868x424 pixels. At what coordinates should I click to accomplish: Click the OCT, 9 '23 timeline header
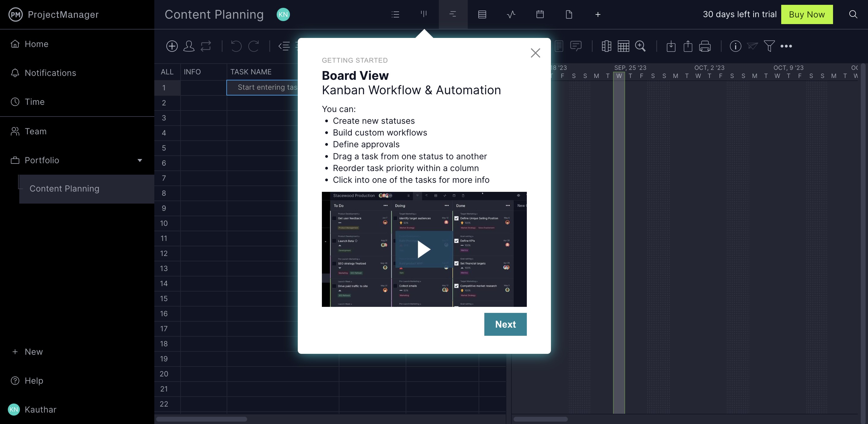788,68
